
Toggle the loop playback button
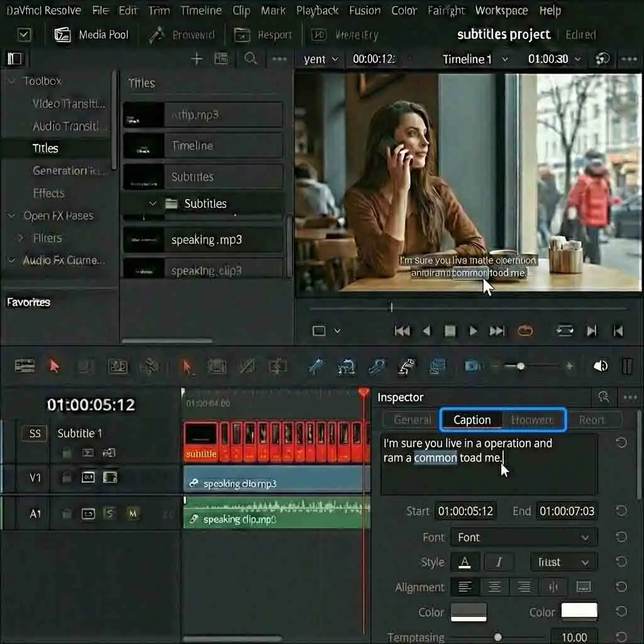click(525, 330)
